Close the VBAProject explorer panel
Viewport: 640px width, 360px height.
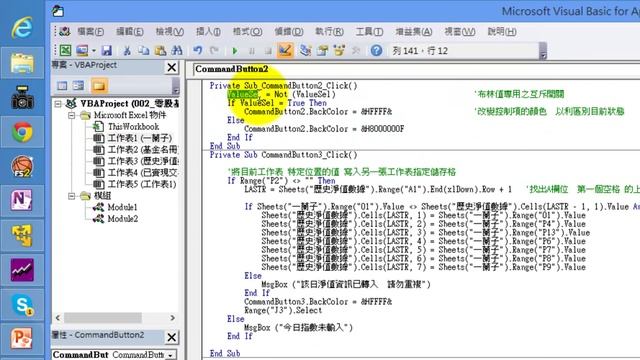pos(172,67)
